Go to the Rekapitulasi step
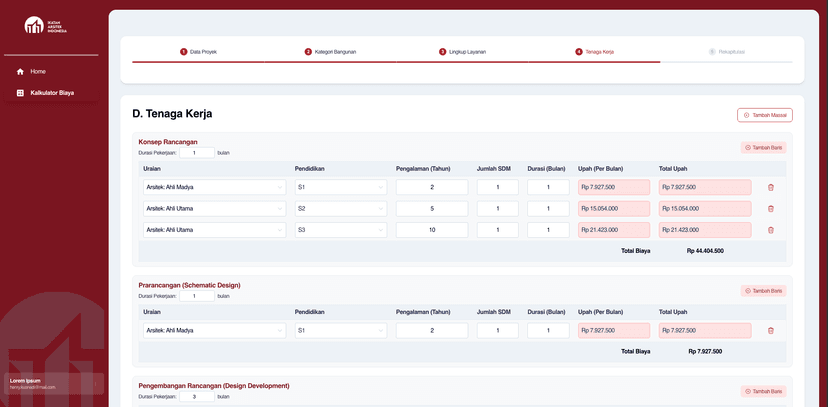Viewport: 828px width, 407px height. click(x=727, y=51)
